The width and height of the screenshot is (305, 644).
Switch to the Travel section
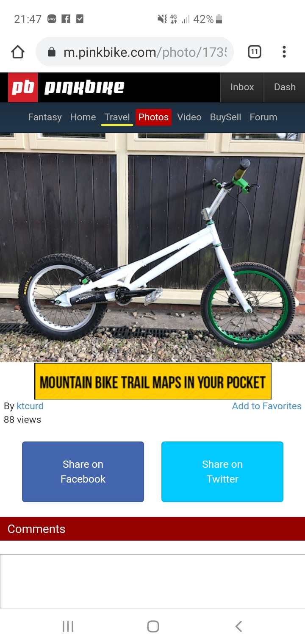click(117, 117)
